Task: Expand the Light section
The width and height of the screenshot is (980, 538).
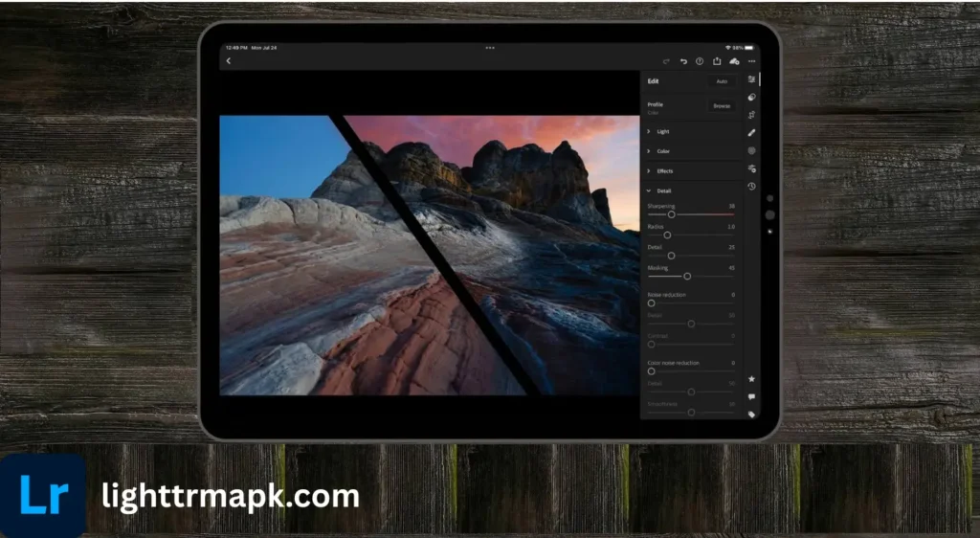Action: click(691, 131)
